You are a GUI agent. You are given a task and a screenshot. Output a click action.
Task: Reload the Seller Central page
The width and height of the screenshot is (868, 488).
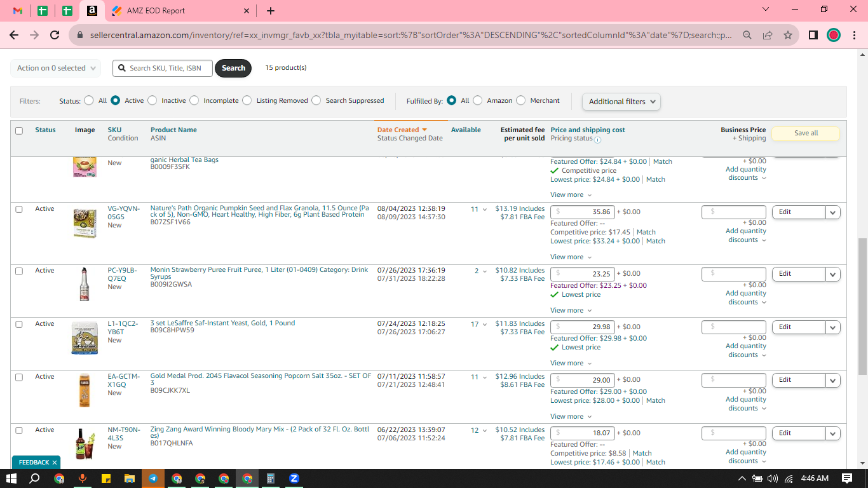[55, 35]
